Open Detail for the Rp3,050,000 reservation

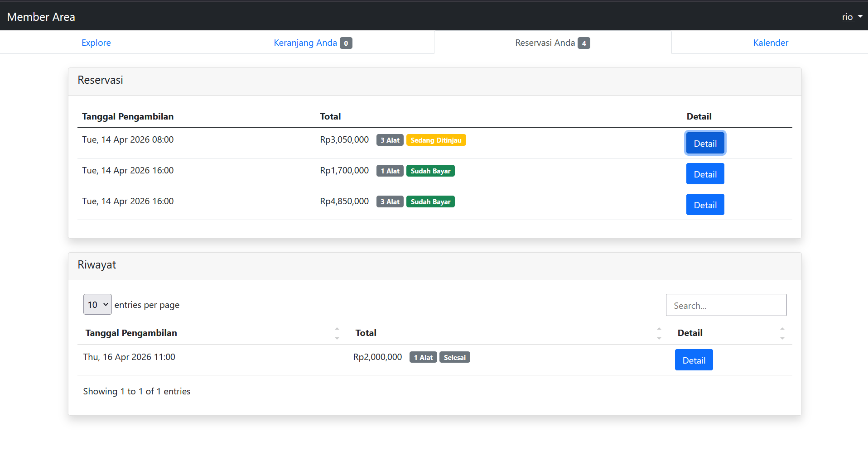click(x=705, y=143)
